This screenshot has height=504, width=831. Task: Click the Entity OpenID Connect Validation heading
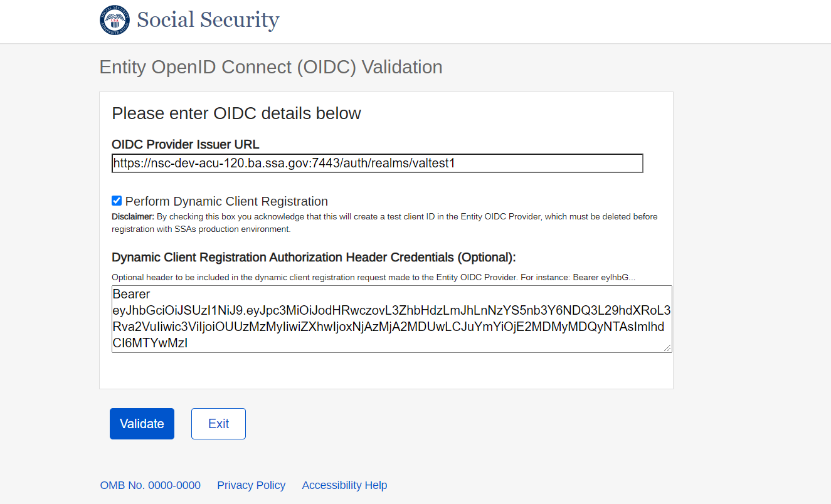tap(270, 67)
